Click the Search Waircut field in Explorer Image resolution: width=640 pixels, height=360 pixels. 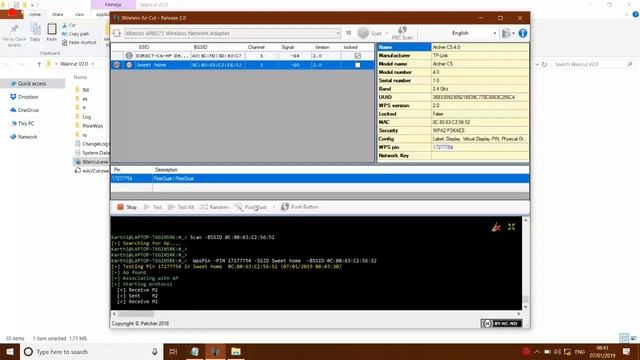592,64
